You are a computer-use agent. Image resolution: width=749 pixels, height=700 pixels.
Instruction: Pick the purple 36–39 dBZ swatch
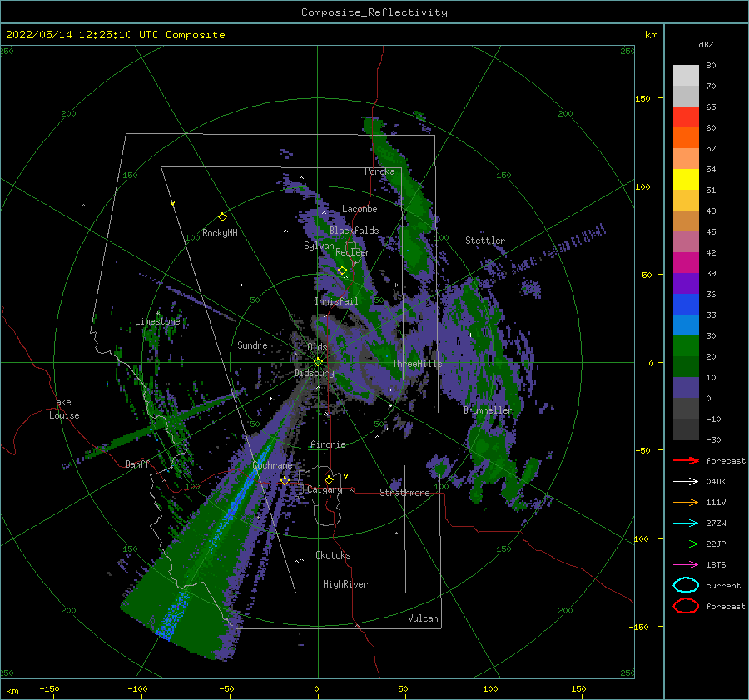[686, 284]
